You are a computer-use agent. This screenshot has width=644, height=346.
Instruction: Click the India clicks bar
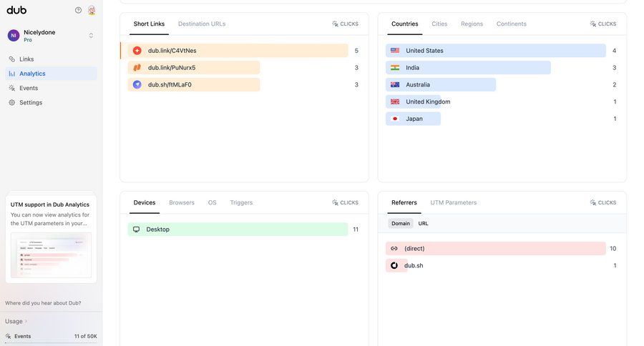point(468,68)
